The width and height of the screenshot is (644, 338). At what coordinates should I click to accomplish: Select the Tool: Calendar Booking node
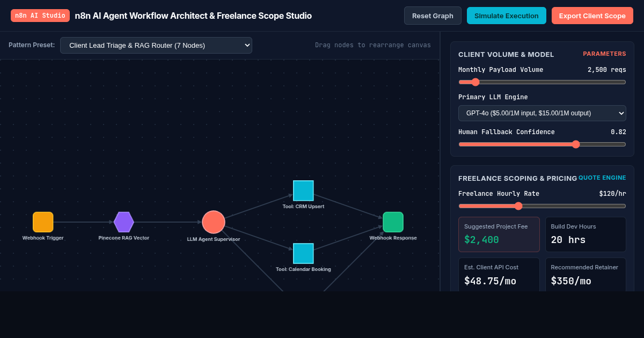[x=303, y=254]
